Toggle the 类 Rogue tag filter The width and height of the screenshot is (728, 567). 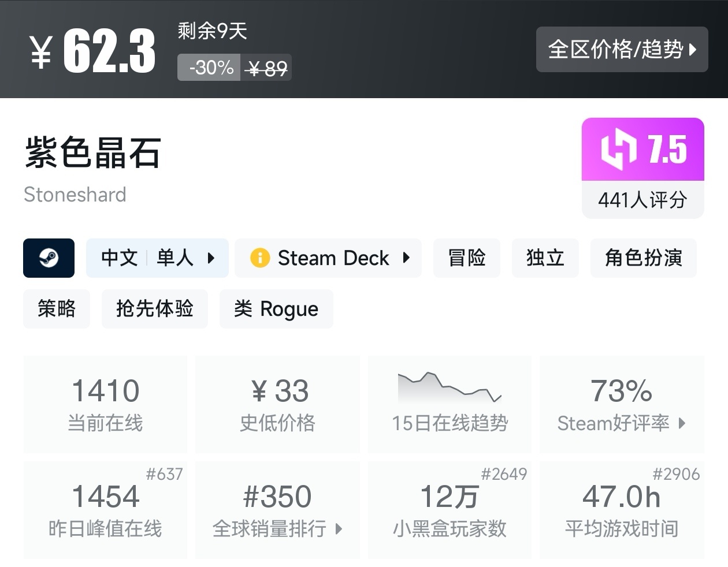276,309
